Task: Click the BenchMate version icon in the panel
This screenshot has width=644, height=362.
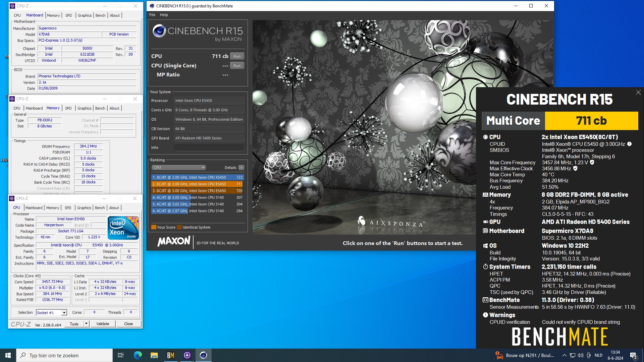Action: 485,300
